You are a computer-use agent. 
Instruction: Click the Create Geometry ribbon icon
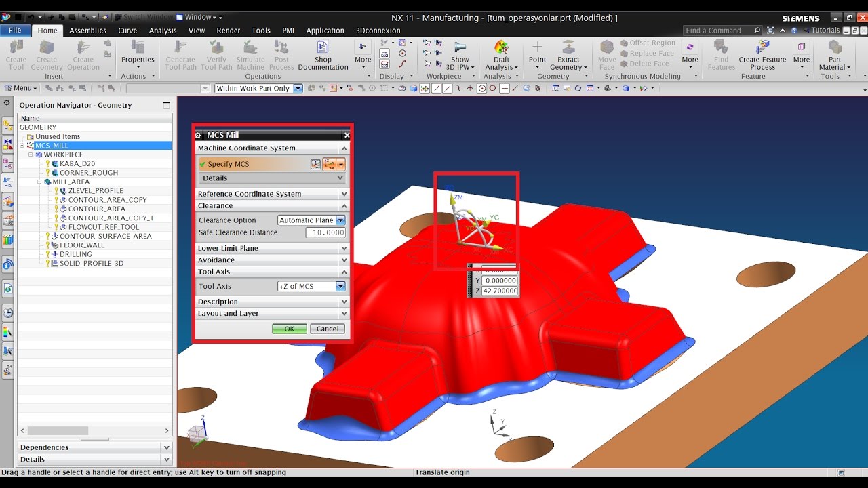(47, 47)
